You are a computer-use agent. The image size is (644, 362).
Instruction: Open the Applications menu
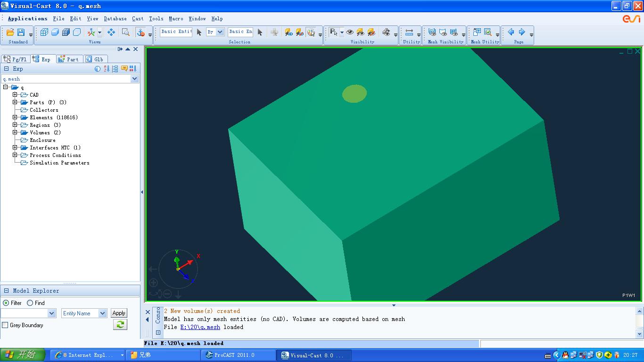pos(27,18)
